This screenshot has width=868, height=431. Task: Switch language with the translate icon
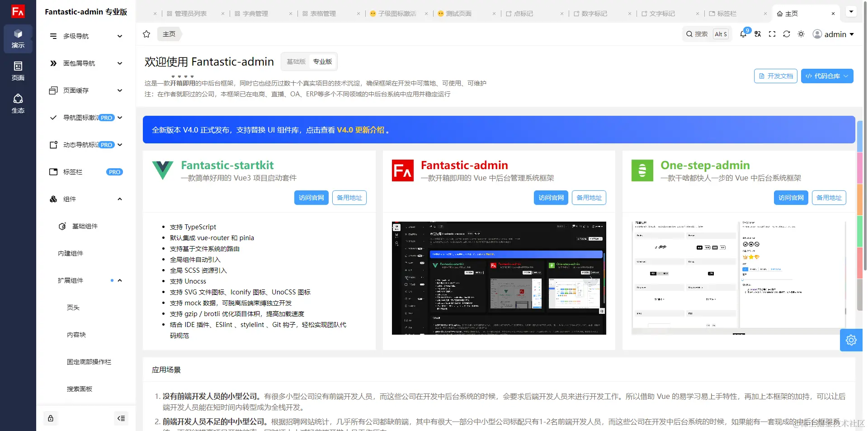[758, 34]
